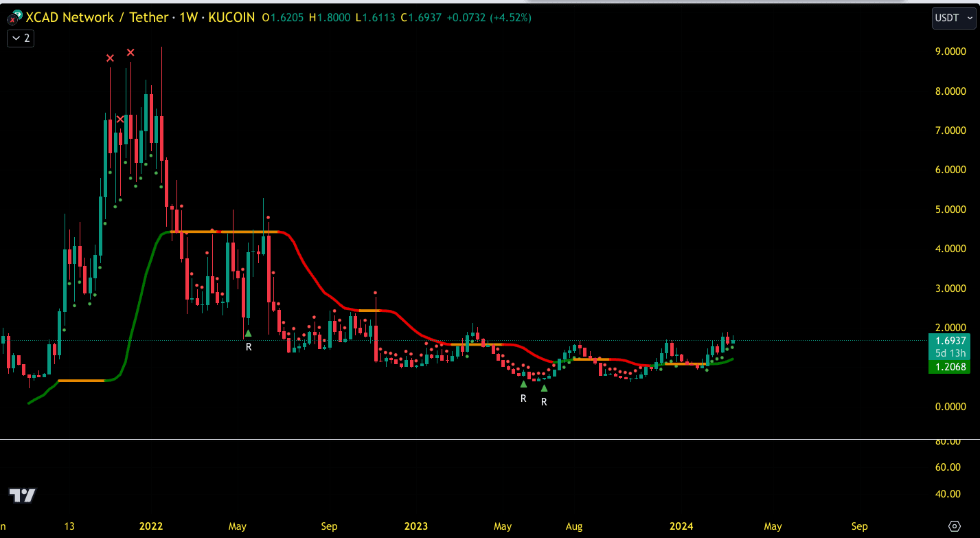
Task: Click the 4.0000 price axis label
Action: [x=952, y=249]
